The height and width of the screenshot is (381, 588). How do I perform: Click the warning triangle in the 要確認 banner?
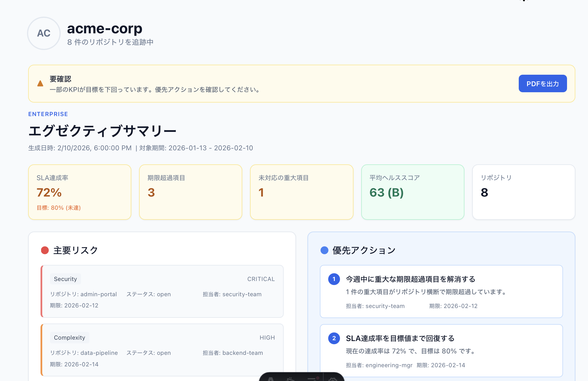pyautogui.click(x=40, y=83)
